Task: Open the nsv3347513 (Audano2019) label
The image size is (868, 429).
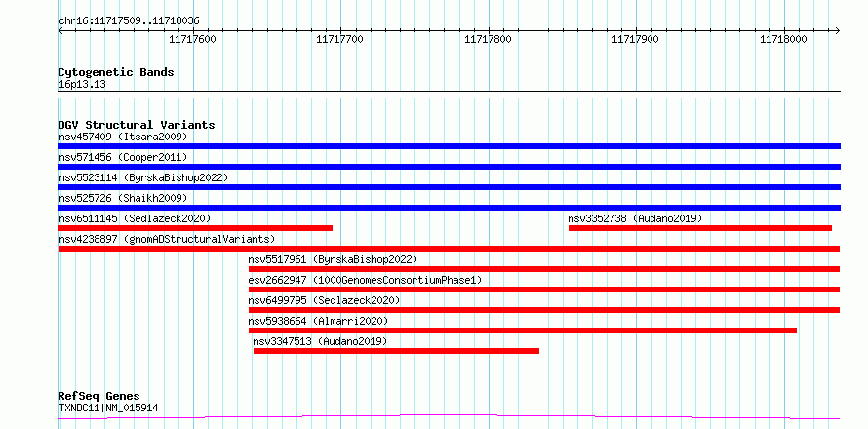Action: coord(320,341)
